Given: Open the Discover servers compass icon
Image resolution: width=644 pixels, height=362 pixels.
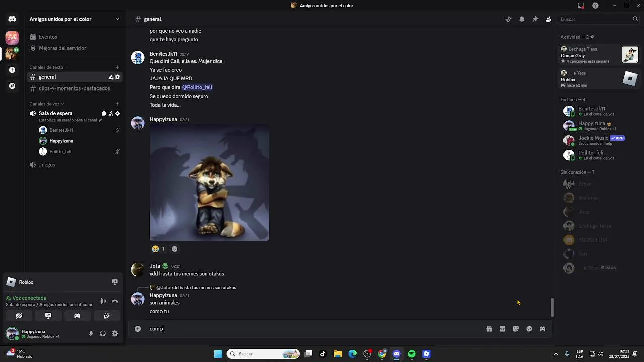Looking at the screenshot, I should click(12, 86).
